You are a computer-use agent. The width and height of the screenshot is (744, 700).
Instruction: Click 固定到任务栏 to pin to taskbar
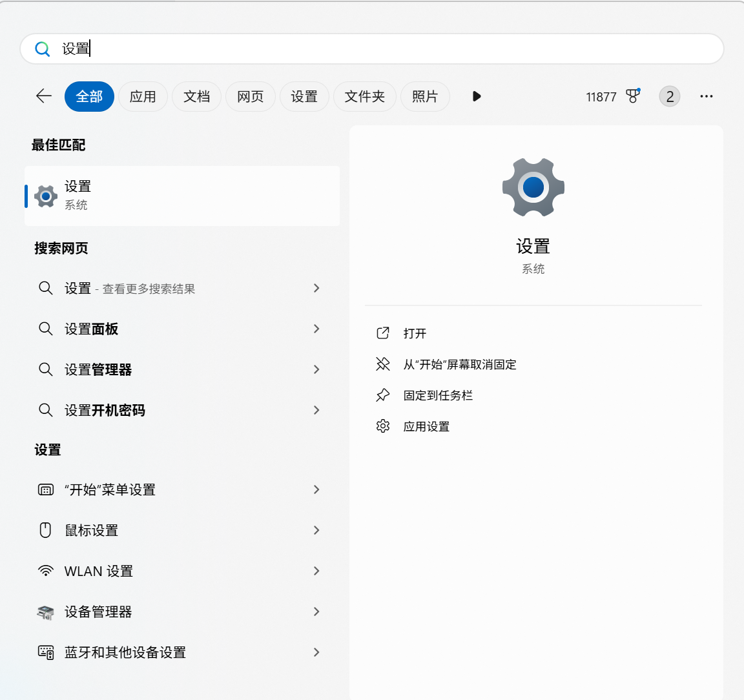pyautogui.click(x=438, y=395)
